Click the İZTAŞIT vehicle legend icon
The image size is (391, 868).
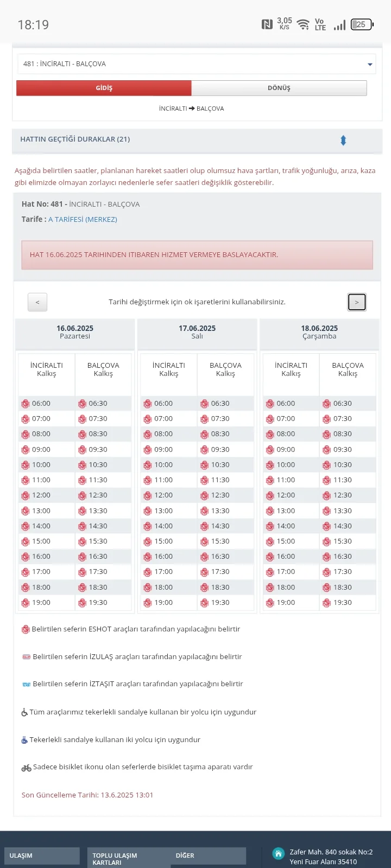(26, 684)
